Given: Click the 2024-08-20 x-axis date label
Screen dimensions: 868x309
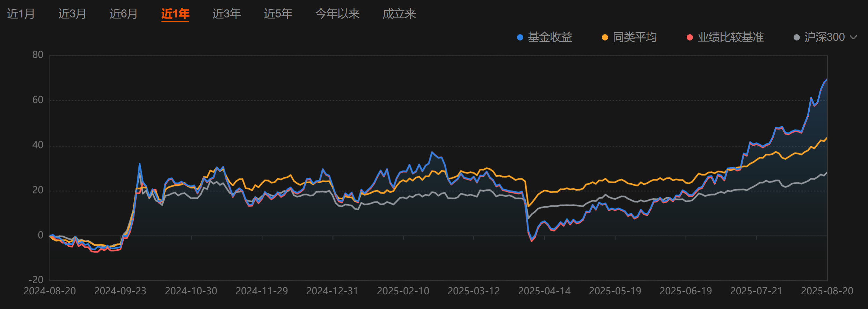Looking at the screenshot, I should point(50,291).
